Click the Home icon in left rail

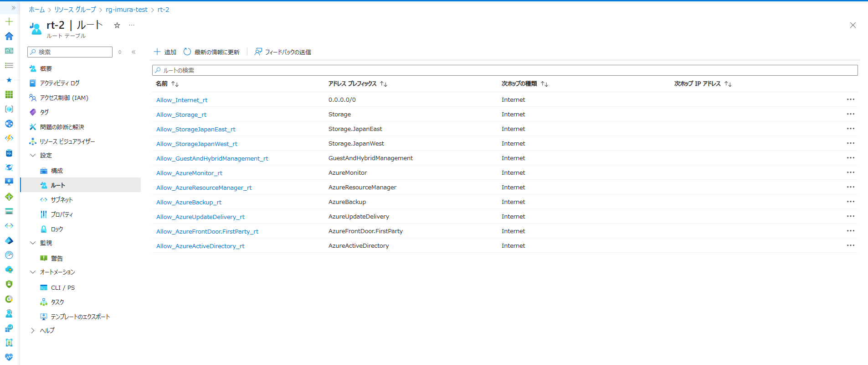tap(9, 36)
